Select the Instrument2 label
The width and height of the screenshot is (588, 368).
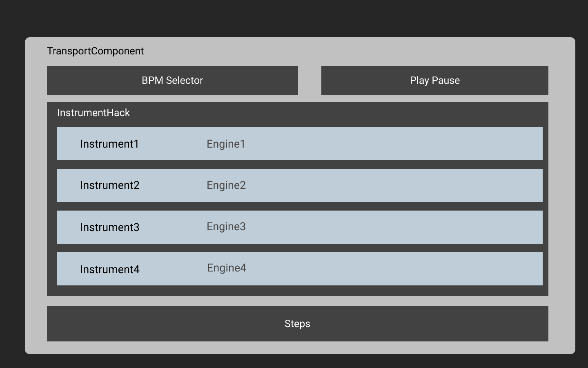[x=109, y=185]
